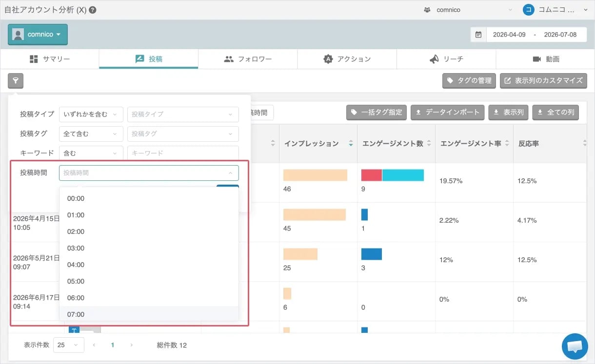Select 01:00 time option

(x=149, y=215)
